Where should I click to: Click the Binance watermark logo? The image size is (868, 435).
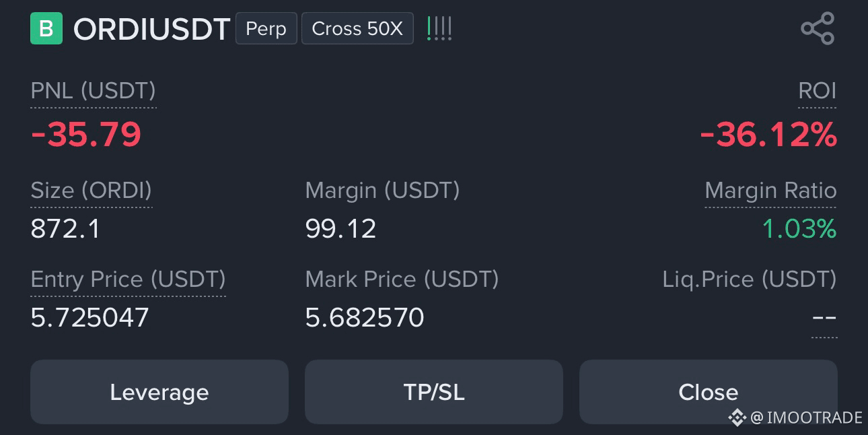click(737, 417)
